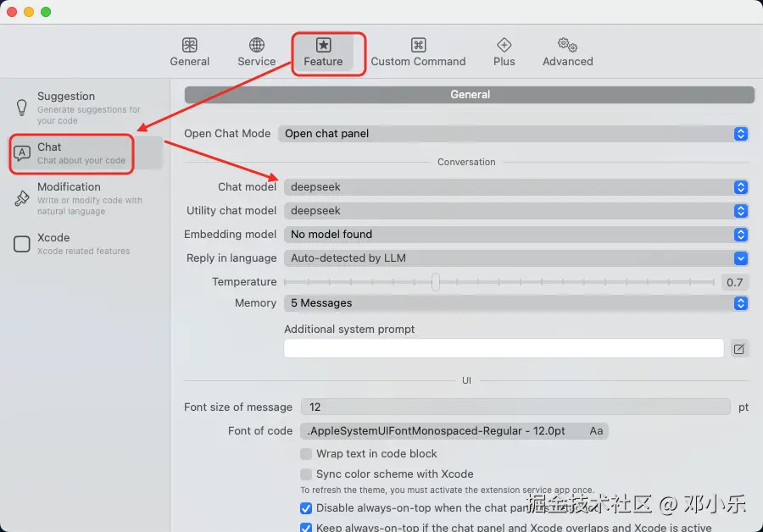This screenshot has height=532, width=763.
Task: Go to the Plus tab
Action: pyautogui.click(x=504, y=52)
